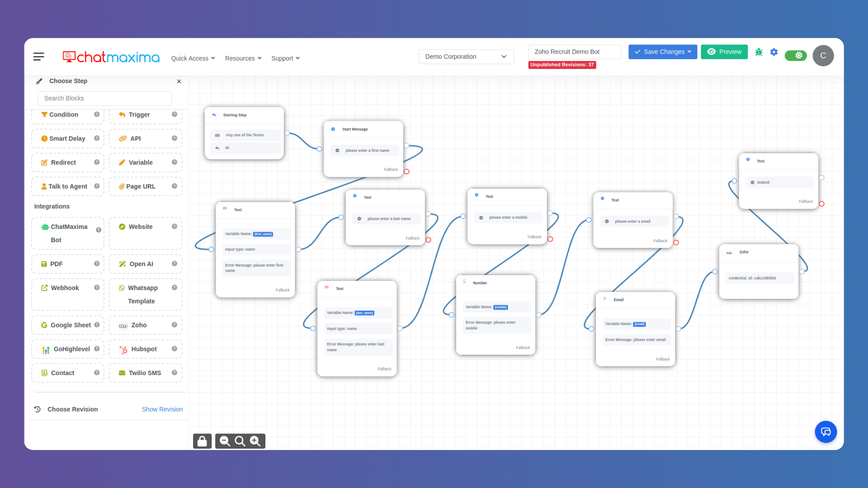Image resolution: width=868 pixels, height=488 pixels.
Task: Lock the canvas with padlock icon
Action: 202,441
